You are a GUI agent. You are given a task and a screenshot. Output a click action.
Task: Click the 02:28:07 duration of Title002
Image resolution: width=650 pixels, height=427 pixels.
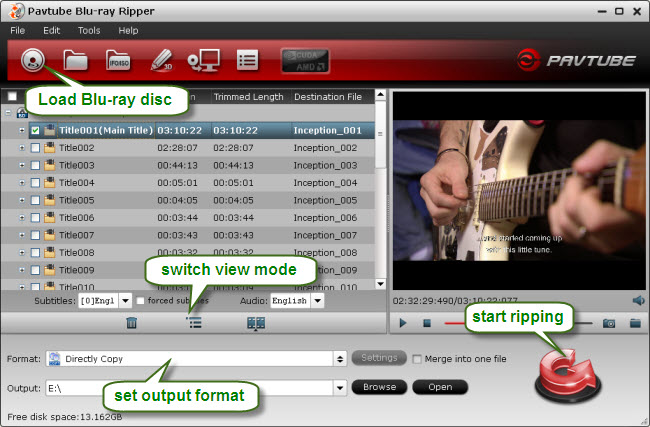click(x=177, y=148)
